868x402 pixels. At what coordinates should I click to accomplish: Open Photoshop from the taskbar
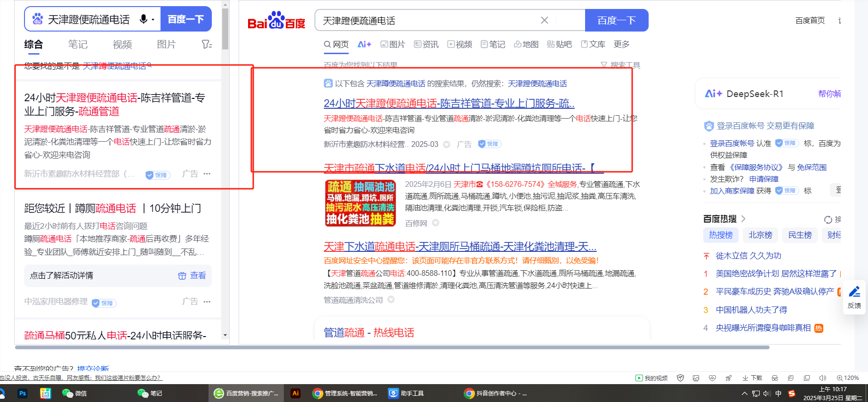(22, 394)
